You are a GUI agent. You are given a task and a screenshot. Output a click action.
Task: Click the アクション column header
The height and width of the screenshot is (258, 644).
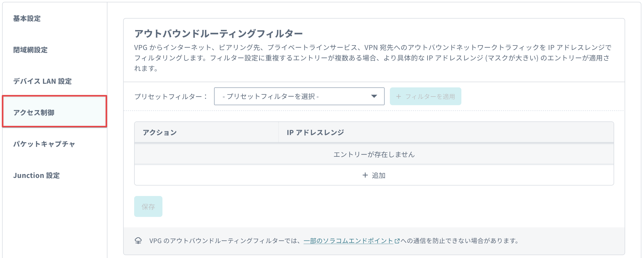(160, 132)
